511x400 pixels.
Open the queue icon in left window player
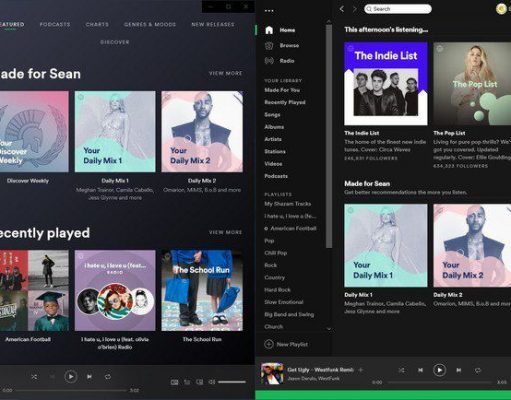tap(187, 382)
